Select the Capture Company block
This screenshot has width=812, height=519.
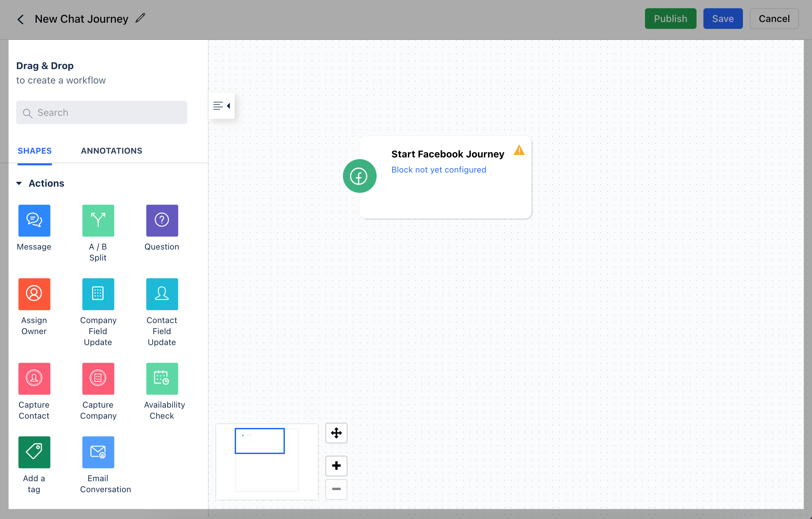(x=98, y=379)
